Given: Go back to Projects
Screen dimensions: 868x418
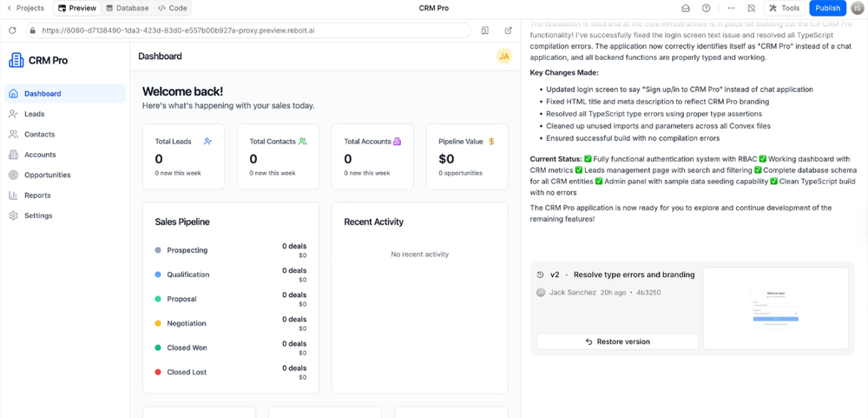Looking at the screenshot, I should [x=26, y=8].
